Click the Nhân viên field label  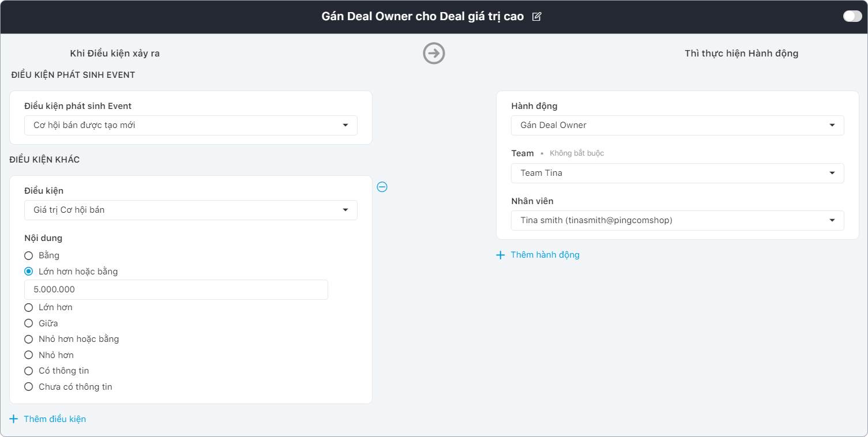tap(532, 201)
